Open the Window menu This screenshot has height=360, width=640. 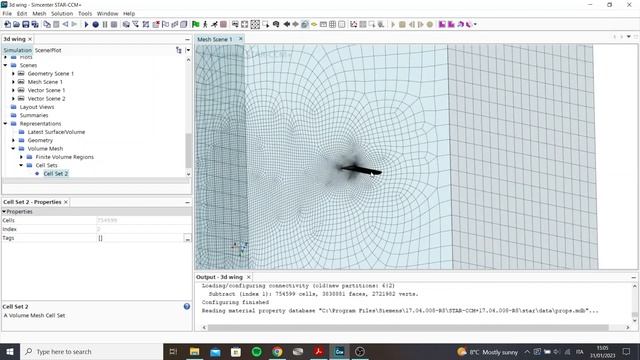(107, 13)
